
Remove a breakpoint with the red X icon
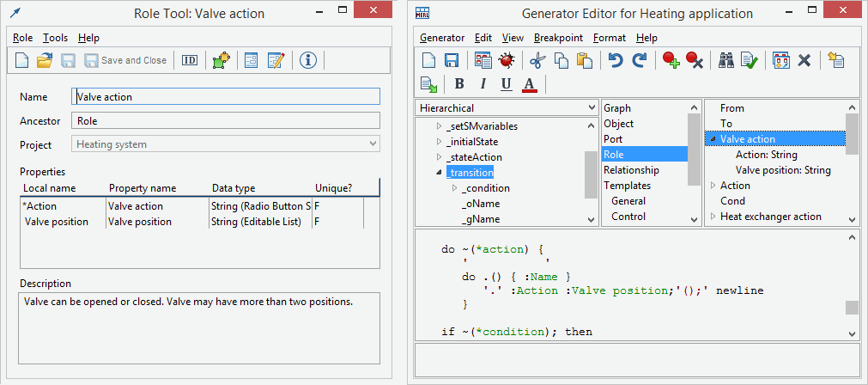[695, 60]
